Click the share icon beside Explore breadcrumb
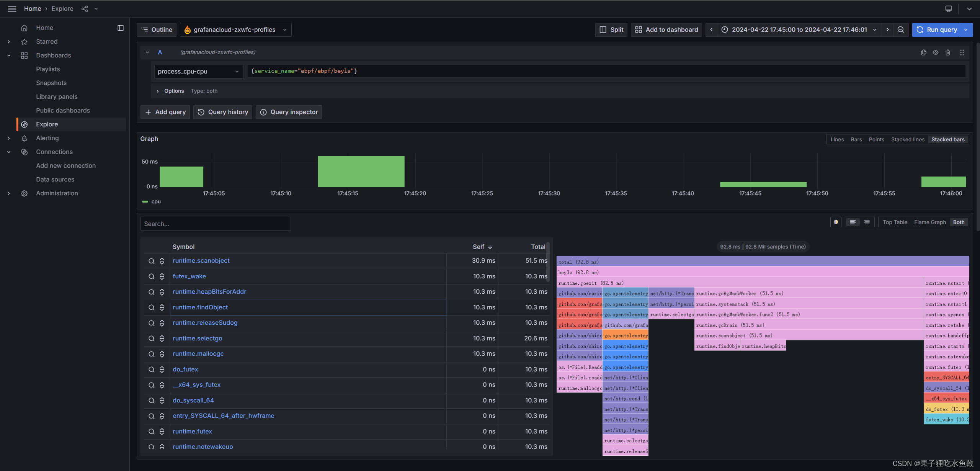Image resolution: width=980 pixels, height=471 pixels. pos(85,8)
